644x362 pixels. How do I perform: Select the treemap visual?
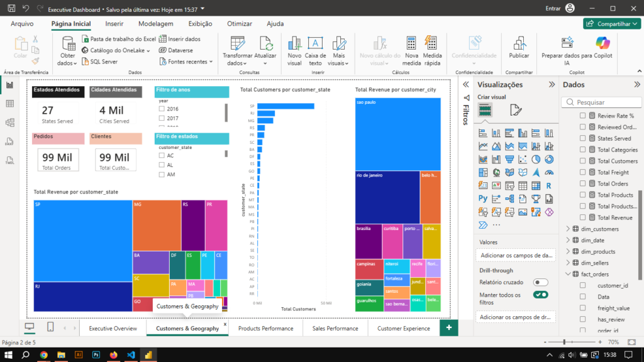pyautogui.click(x=483, y=172)
